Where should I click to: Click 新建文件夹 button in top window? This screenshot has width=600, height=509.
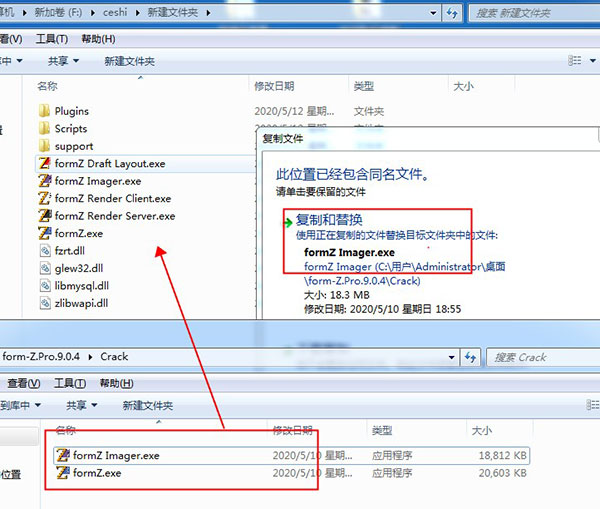(129, 61)
